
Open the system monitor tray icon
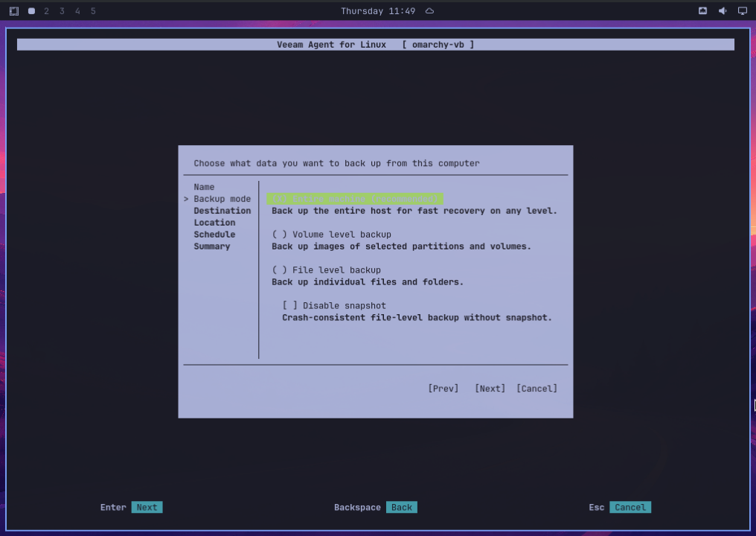(702, 11)
